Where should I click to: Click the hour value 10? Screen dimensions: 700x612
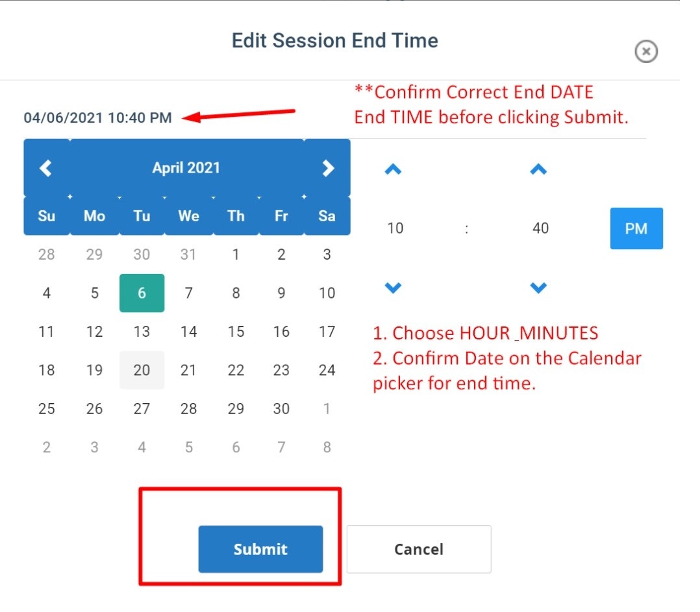point(395,228)
